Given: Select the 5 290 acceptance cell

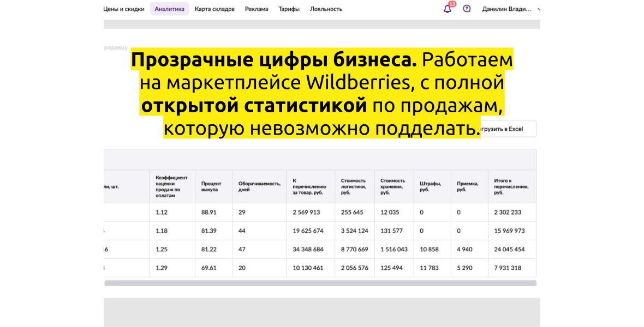Looking at the screenshot, I should [469, 268].
